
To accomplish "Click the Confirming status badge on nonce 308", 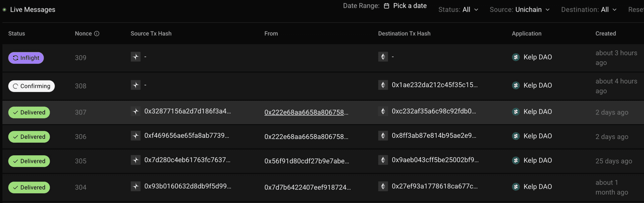I will [x=31, y=86].
